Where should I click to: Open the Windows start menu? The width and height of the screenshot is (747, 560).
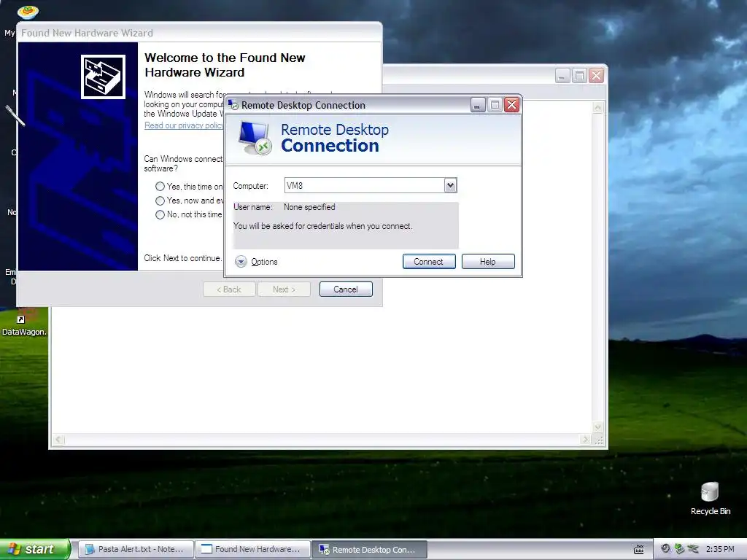(x=35, y=549)
